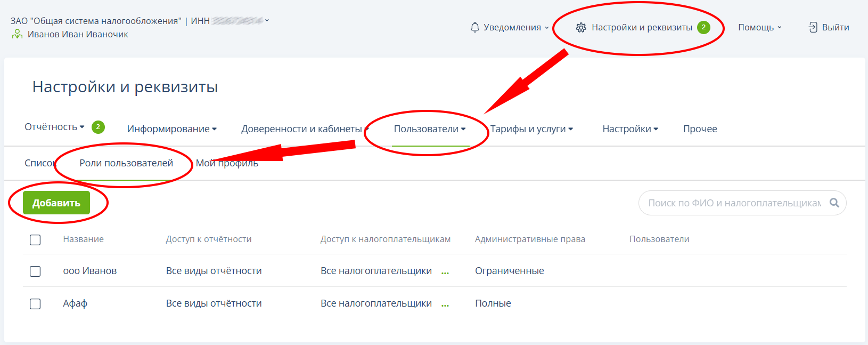Click green dots in Афаф row

(445, 304)
